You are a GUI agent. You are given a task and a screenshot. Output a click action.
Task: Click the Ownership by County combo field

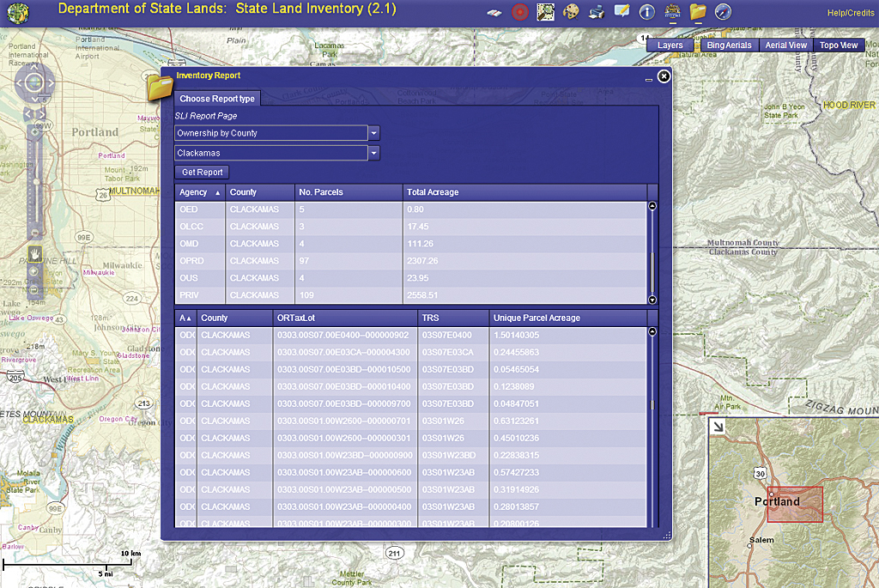271,133
